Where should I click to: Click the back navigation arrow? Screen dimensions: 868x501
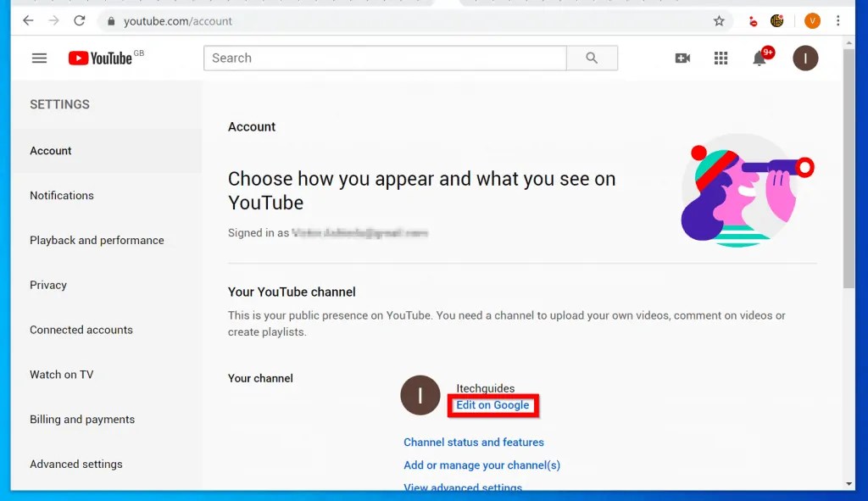pyautogui.click(x=27, y=20)
